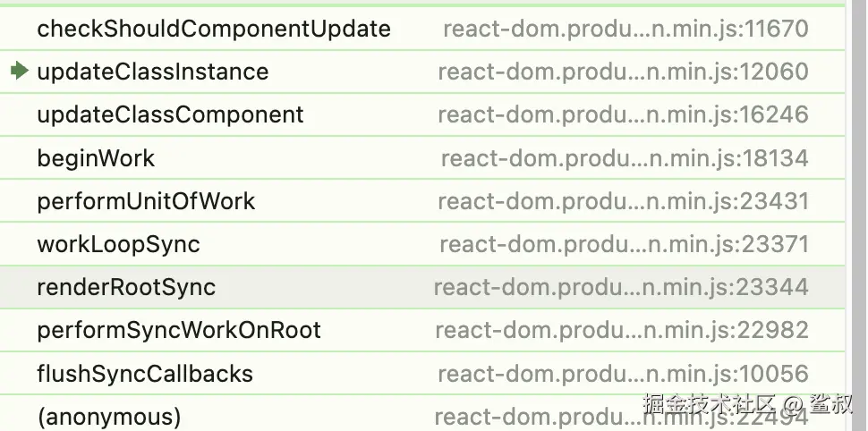Open source link ending in :12060
This screenshot has width=868, height=431.
pyautogui.click(x=623, y=72)
